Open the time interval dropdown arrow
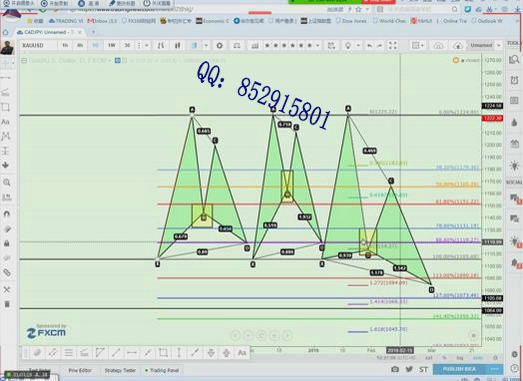The width and height of the screenshot is (523, 381). pyautogui.click(x=147, y=45)
